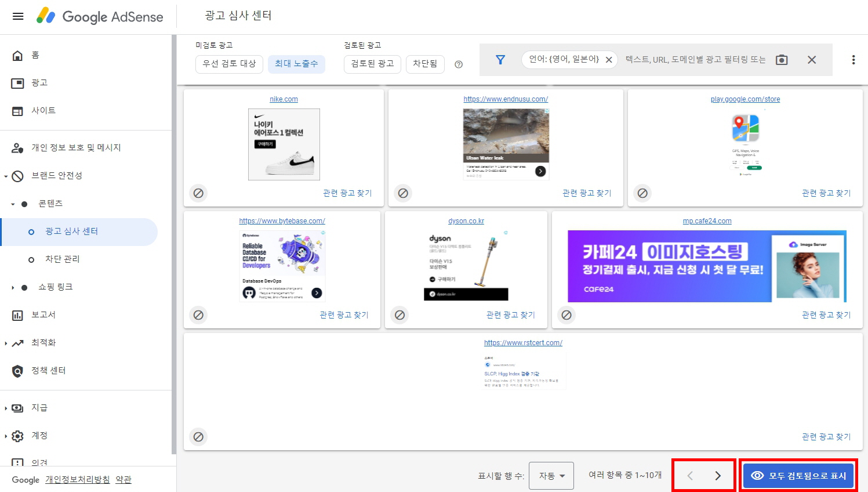Block the bytebase.com ad

click(x=198, y=315)
